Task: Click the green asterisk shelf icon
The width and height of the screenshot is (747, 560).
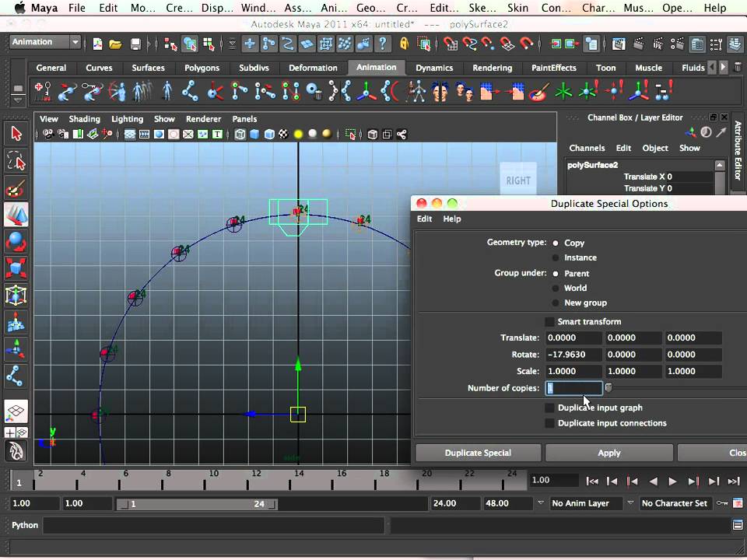Action: click(563, 90)
